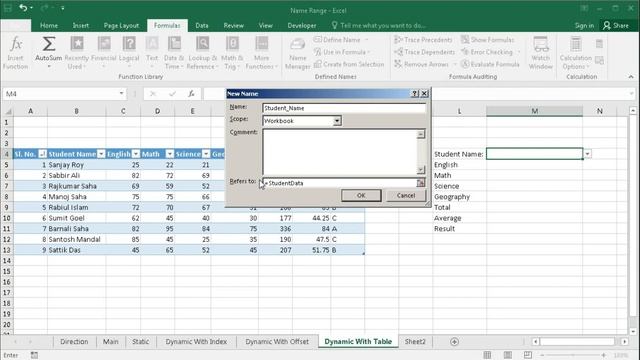Collapse the ribbon with the chevron
This screenshot has width=640, height=360.
click(631, 77)
